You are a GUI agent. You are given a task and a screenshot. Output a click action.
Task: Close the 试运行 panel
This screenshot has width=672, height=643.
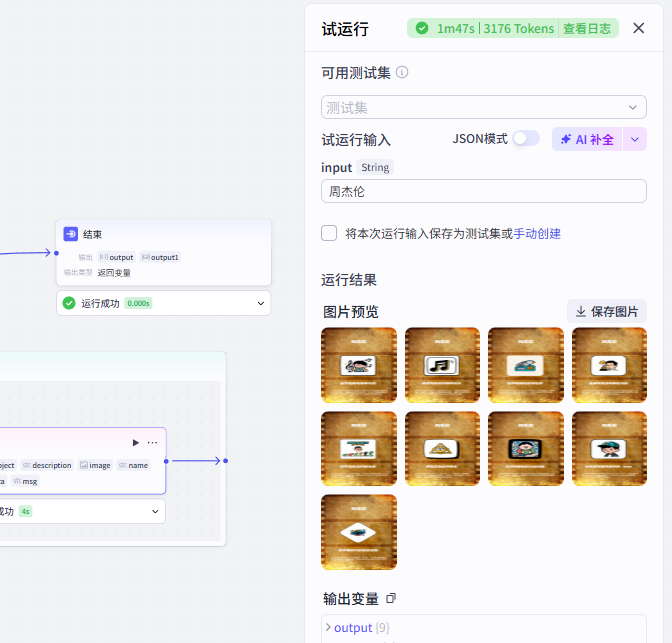click(x=639, y=28)
